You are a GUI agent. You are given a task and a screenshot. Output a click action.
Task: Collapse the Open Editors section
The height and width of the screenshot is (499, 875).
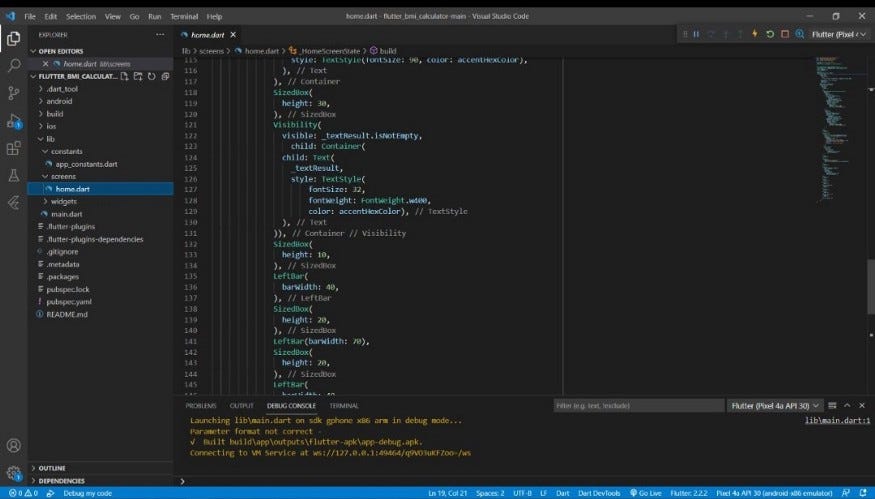pyautogui.click(x=61, y=51)
